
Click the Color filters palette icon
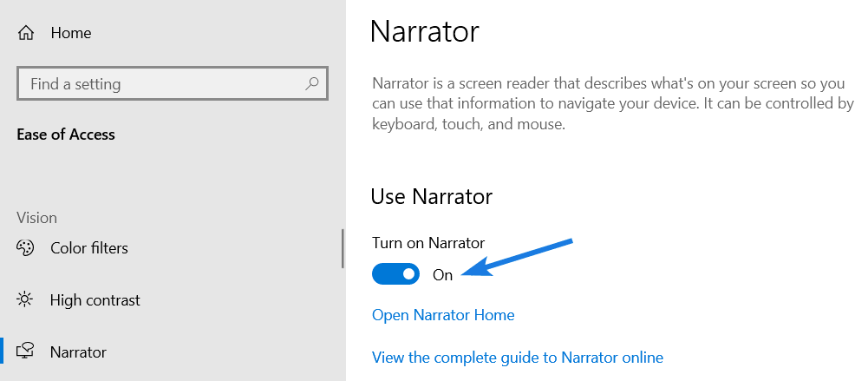[x=25, y=247]
